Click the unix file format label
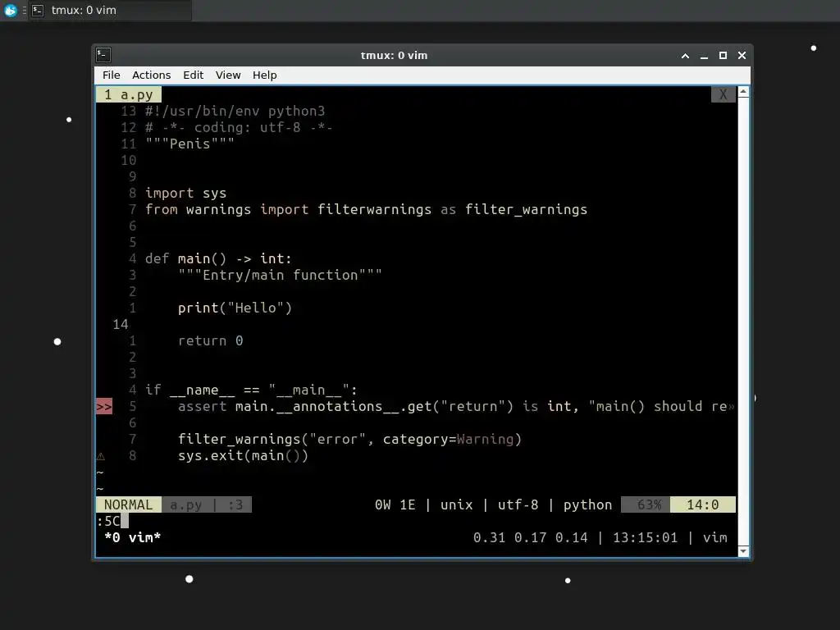The height and width of the screenshot is (630, 840). (456, 504)
